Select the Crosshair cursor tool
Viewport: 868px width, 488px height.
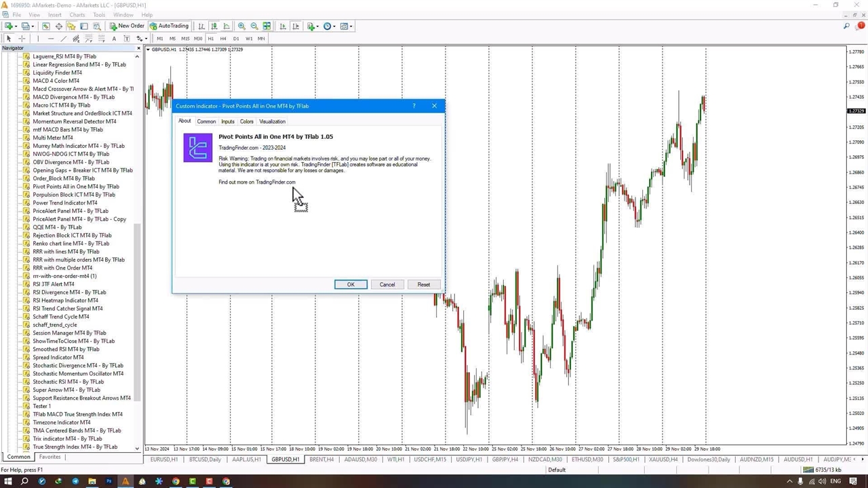click(22, 39)
